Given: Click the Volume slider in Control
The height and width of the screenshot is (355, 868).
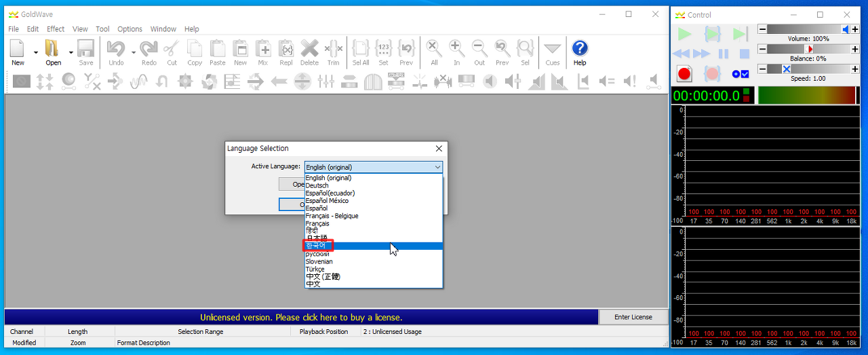Looking at the screenshot, I should point(808,29).
